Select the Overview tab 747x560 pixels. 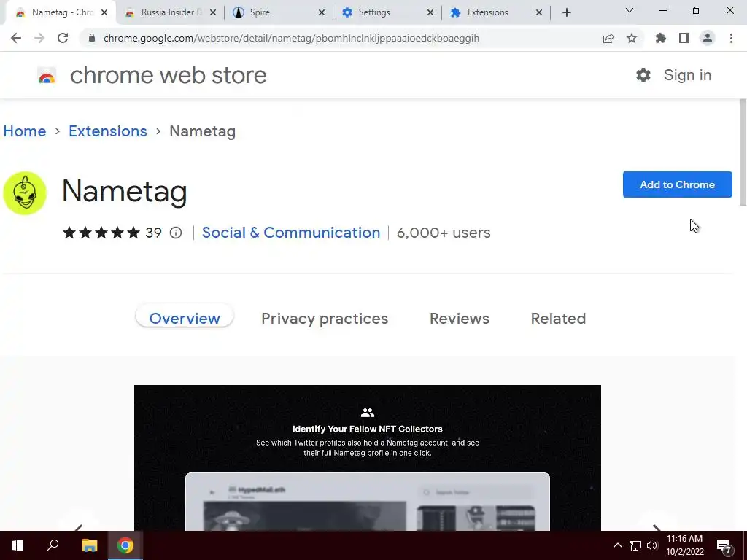click(x=185, y=318)
